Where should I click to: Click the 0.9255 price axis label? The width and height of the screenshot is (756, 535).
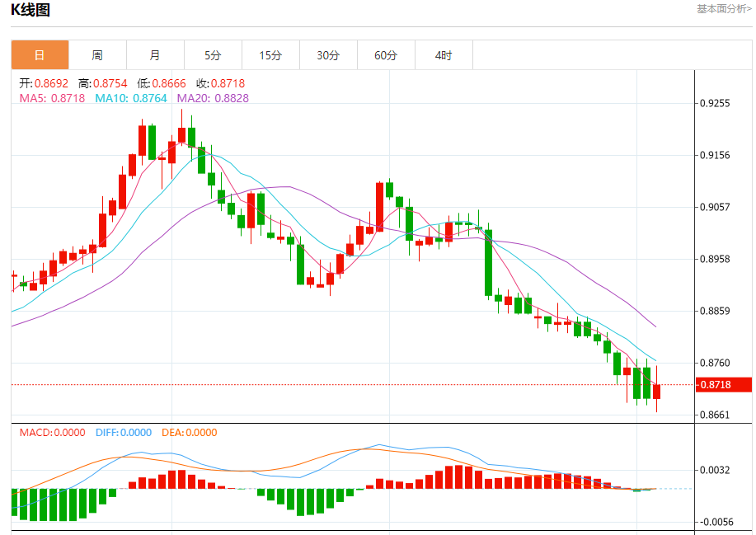click(714, 104)
